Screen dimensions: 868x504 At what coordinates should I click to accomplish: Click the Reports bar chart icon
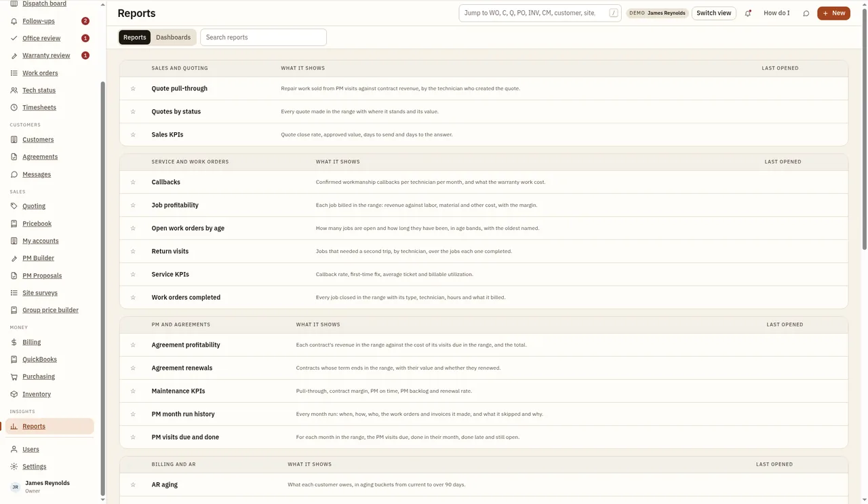pyautogui.click(x=14, y=427)
